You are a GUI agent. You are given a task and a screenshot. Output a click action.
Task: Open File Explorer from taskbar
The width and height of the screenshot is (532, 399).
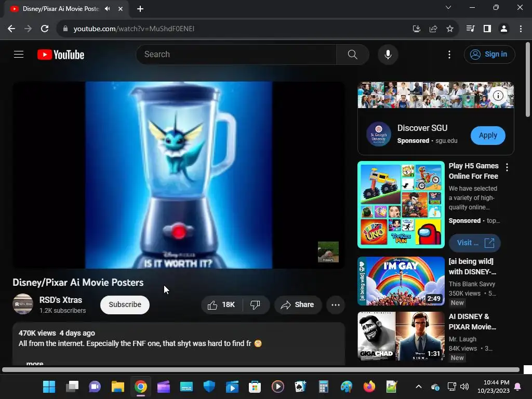pyautogui.click(x=118, y=387)
